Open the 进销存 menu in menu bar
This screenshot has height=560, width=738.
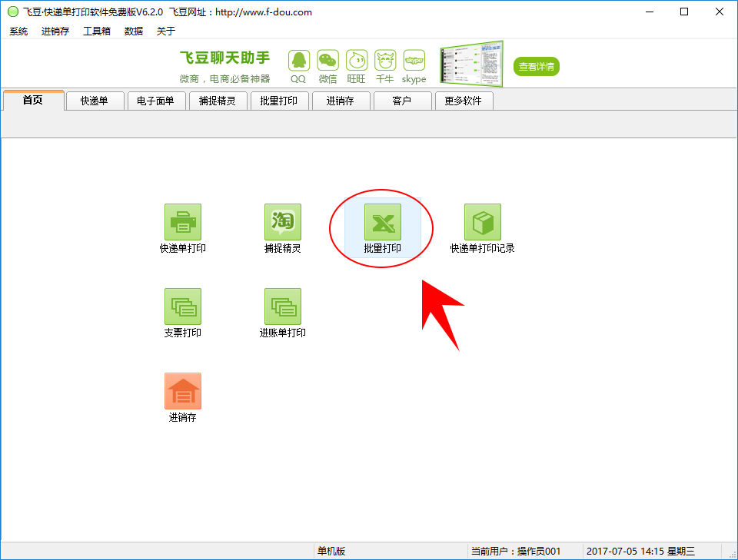click(55, 31)
